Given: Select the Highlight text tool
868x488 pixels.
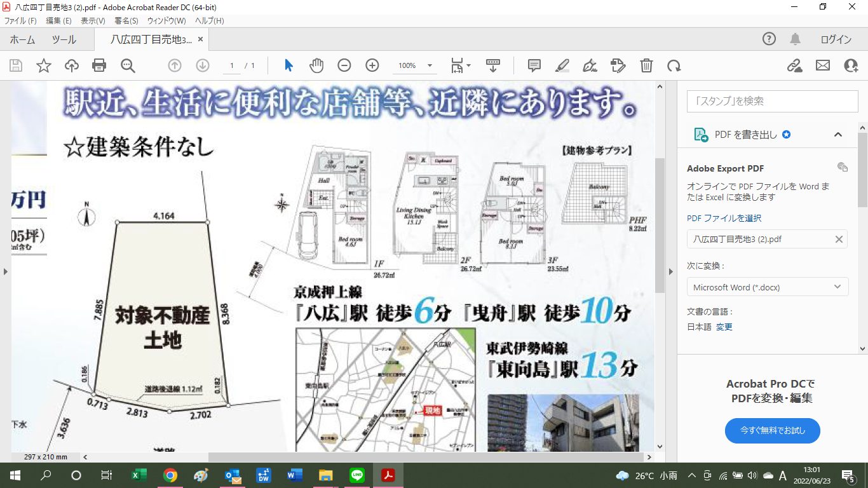Looking at the screenshot, I should point(562,65).
